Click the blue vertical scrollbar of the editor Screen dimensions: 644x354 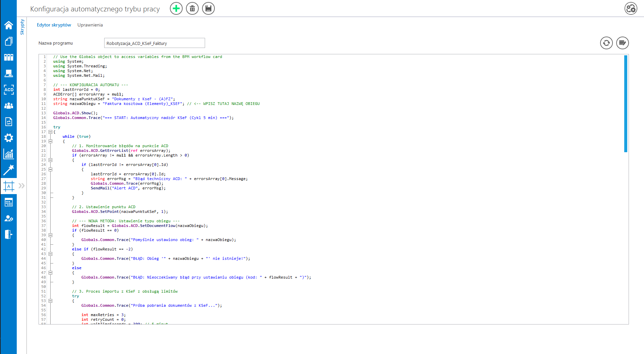(x=626, y=104)
